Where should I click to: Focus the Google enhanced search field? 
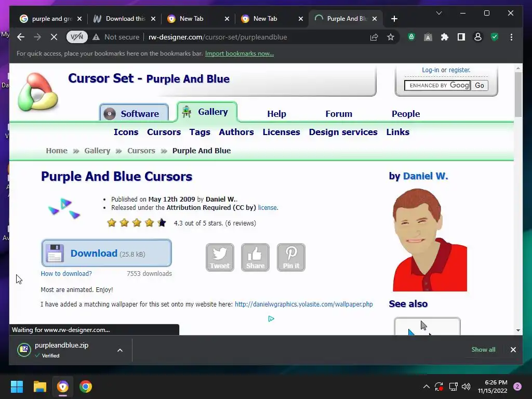point(437,86)
